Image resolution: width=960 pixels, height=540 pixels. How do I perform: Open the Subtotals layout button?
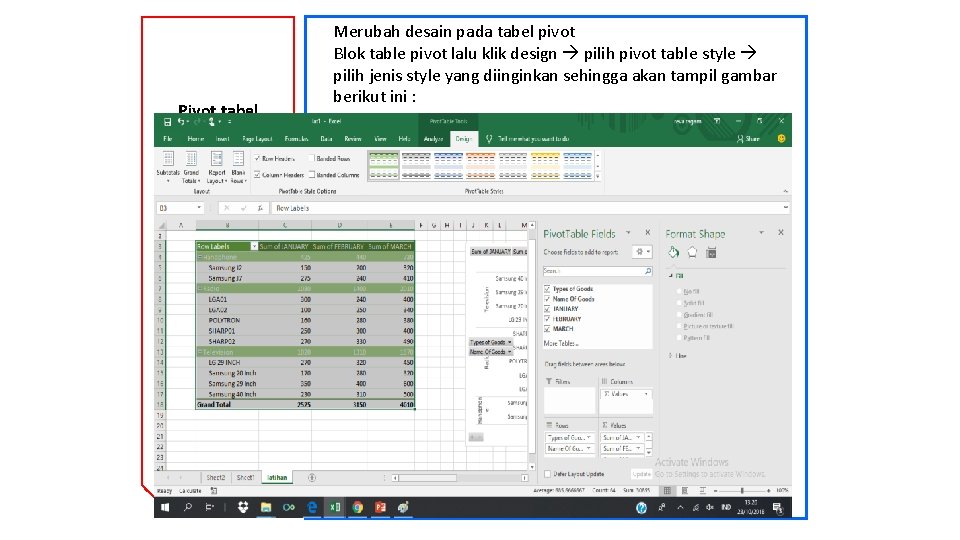(x=168, y=167)
